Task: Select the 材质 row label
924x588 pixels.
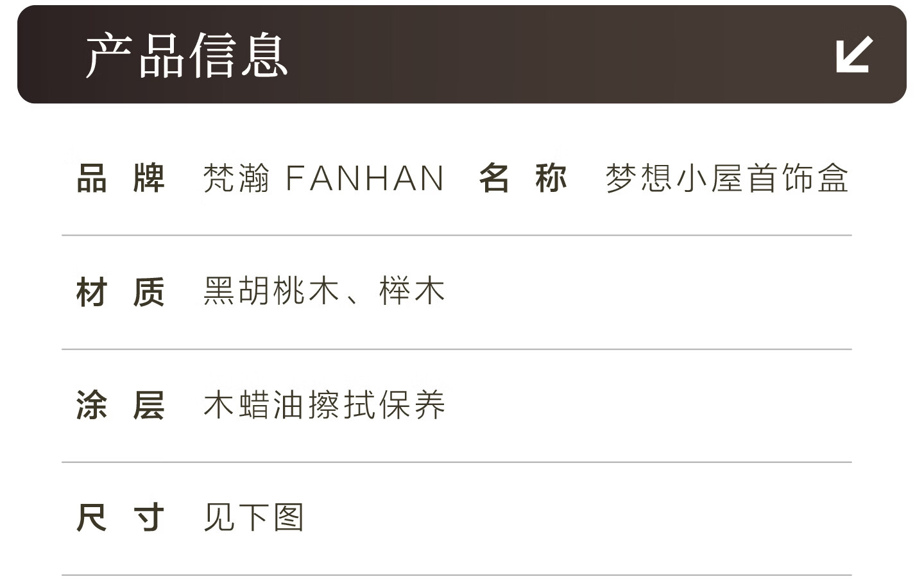Action: pos(121,292)
